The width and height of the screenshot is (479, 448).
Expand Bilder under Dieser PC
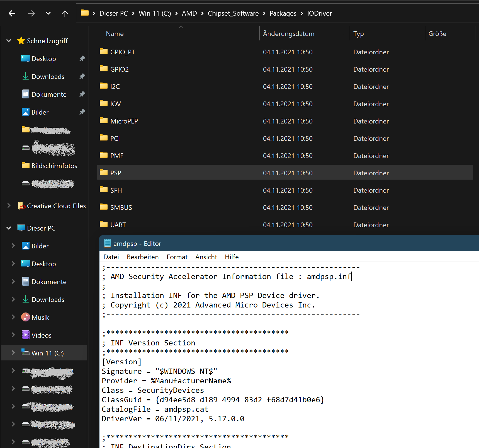[13, 246]
